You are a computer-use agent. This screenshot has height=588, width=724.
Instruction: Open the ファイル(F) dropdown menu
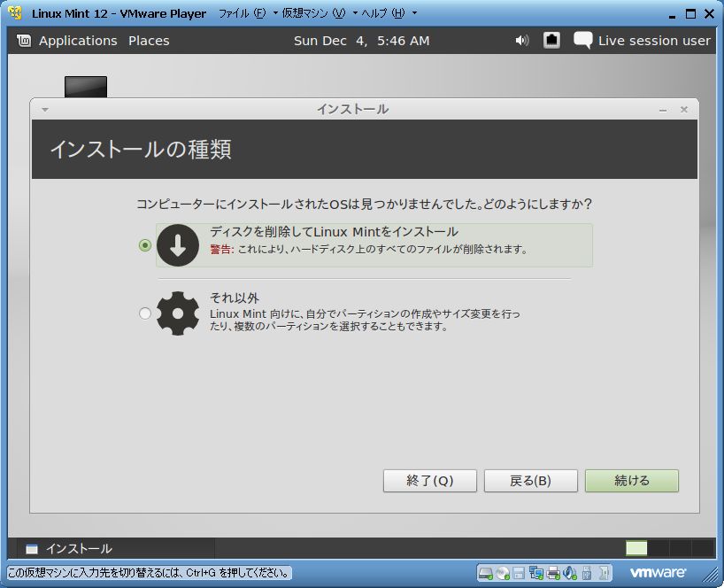point(248,13)
